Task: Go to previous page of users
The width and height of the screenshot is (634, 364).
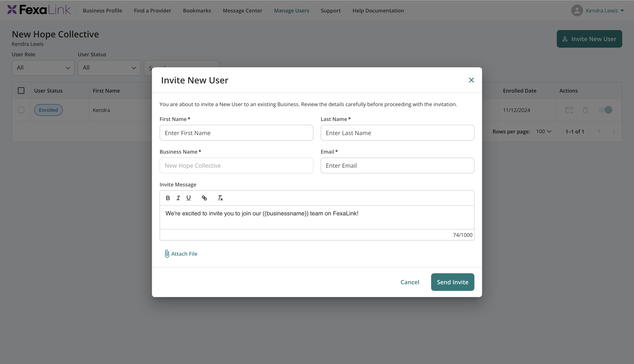Action: [x=599, y=131]
